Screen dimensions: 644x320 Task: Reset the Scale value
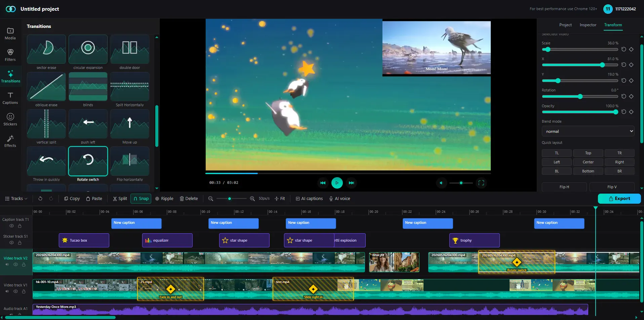624,49
